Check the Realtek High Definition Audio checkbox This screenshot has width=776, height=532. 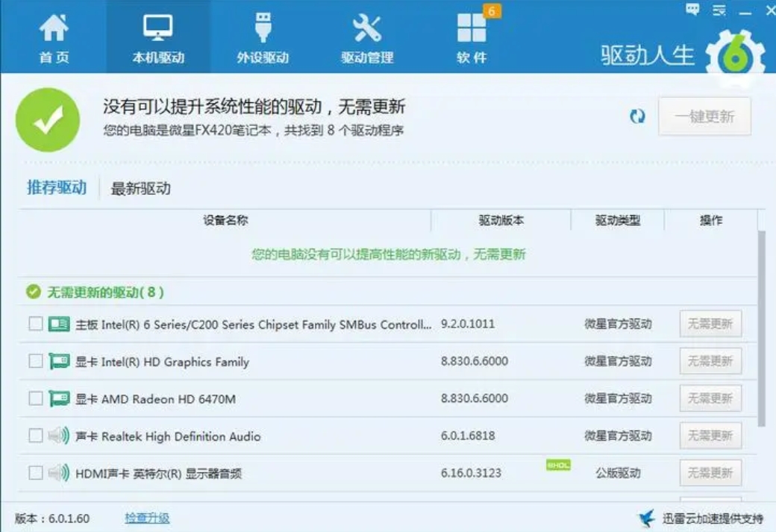click(36, 436)
